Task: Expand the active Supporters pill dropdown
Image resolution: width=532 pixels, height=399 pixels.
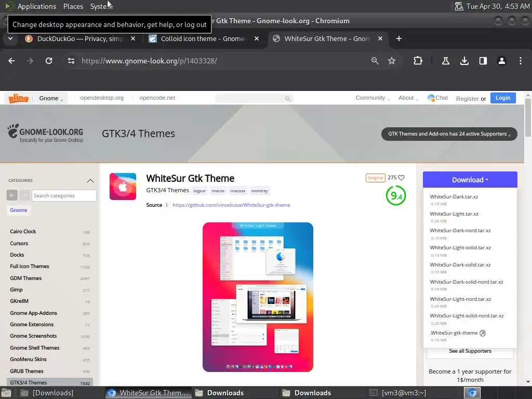Action: (x=449, y=134)
